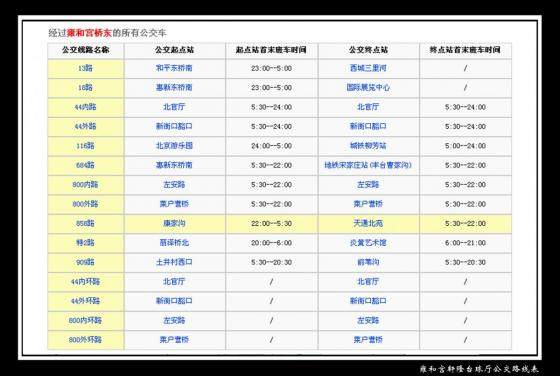Click start station 新街口豁口 in 44外环路 row
Screen dimensions: 560x376
pyautogui.click(x=174, y=301)
